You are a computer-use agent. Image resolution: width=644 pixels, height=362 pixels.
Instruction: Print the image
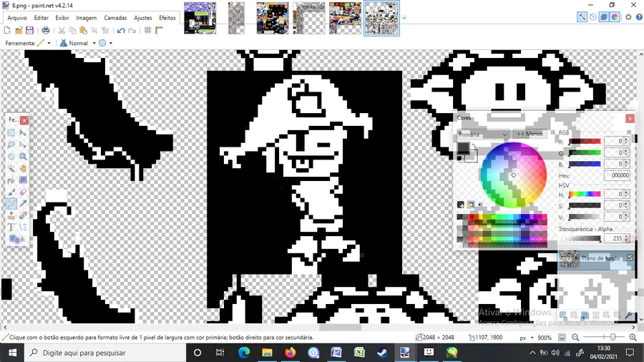tap(46, 30)
